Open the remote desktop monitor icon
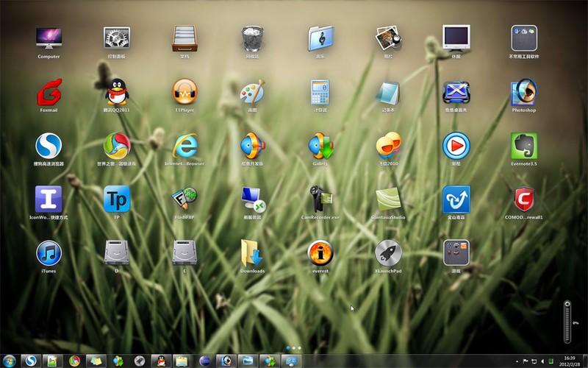Viewport: 588px width, 368px height. (x=253, y=199)
